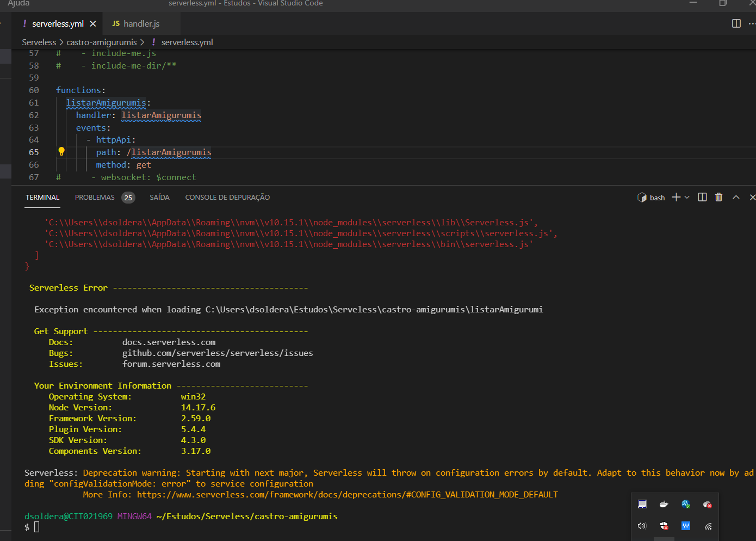
Task: Click docs.serverless.com in terminal
Action: tap(169, 342)
